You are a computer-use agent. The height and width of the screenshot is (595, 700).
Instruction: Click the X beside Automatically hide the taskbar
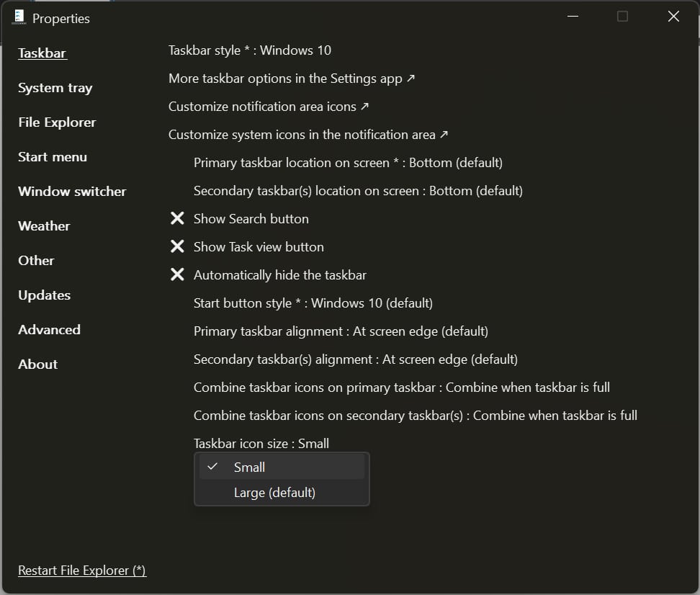(177, 274)
